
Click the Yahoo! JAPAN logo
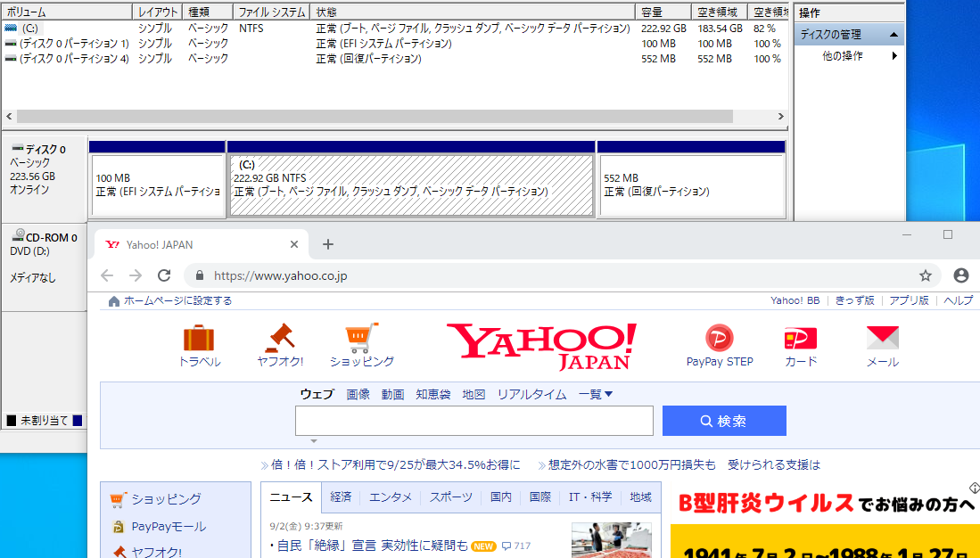coord(541,347)
